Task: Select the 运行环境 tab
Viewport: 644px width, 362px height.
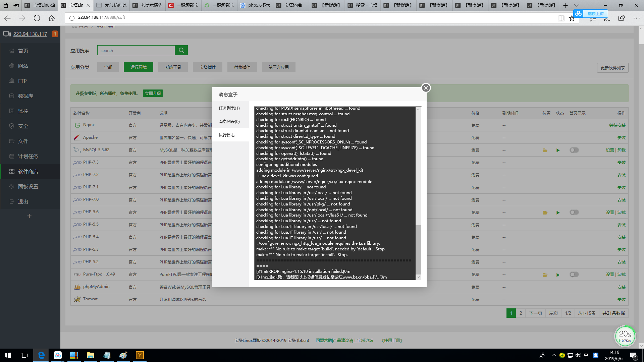Action: (138, 67)
